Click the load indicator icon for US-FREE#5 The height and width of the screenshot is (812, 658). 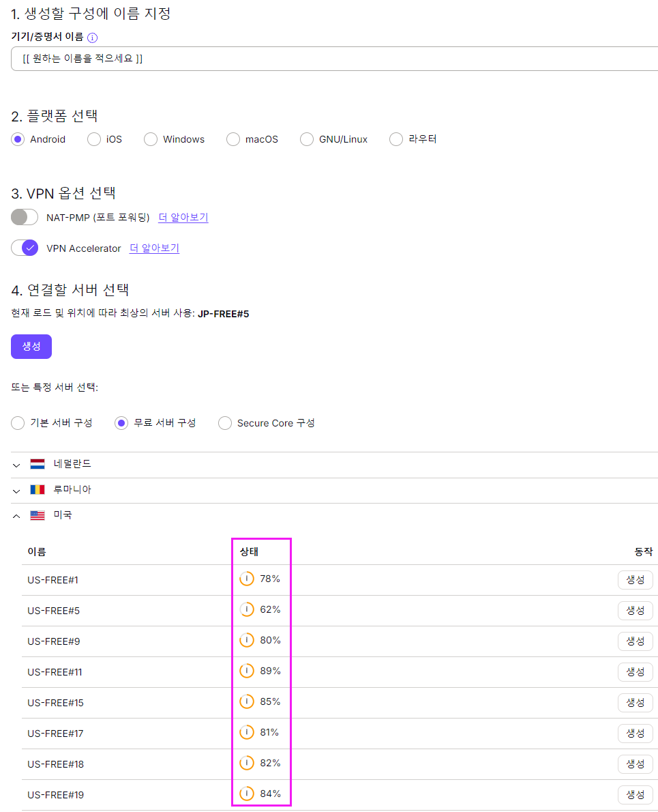tap(247, 609)
